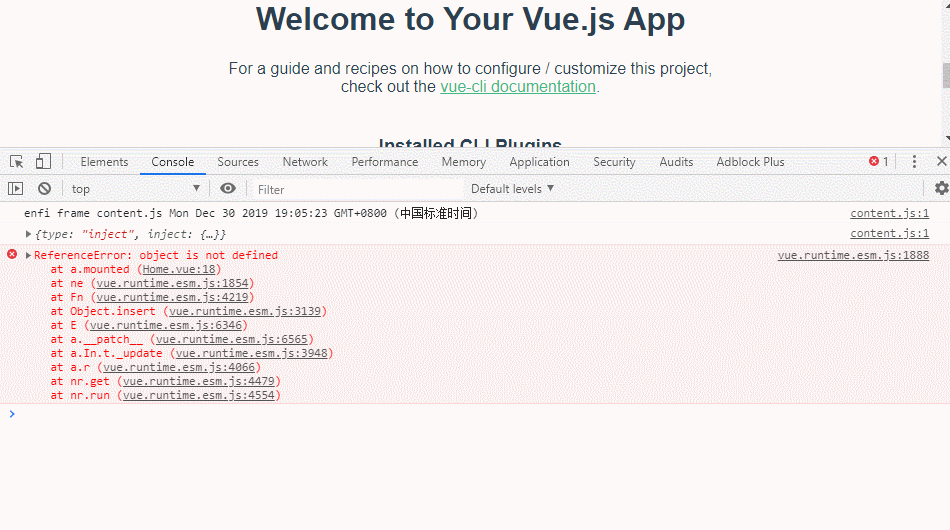The image size is (950, 530).
Task: Open content.js:1 link on enfi frame row
Action: pyautogui.click(x=889, y=213)
